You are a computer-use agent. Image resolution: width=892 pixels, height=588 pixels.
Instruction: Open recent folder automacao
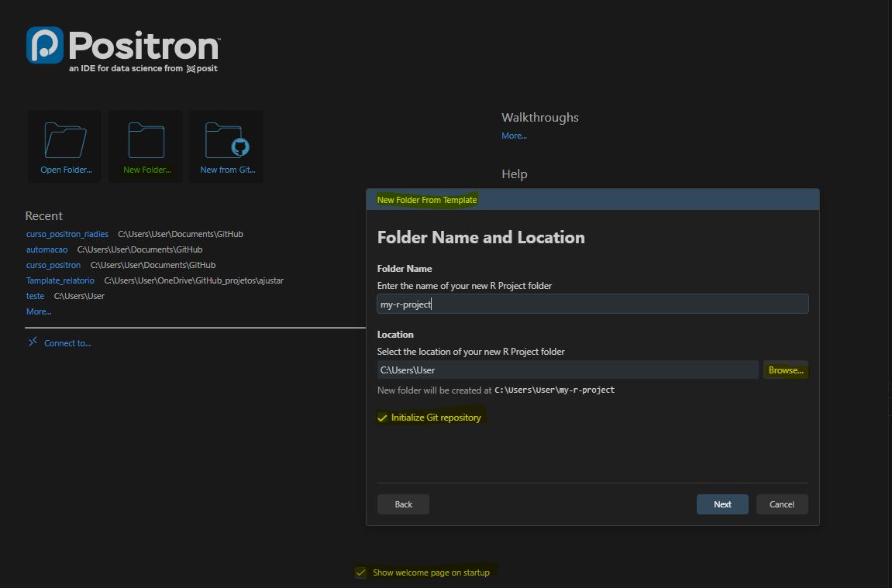pos(46,249)
